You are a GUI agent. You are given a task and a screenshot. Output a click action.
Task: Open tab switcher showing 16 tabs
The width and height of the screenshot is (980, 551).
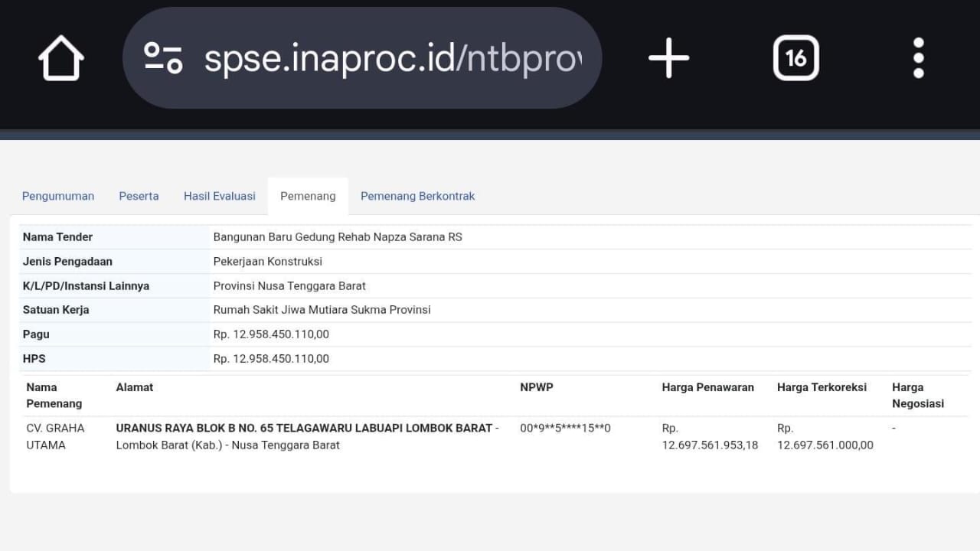[x=795, y=58]
